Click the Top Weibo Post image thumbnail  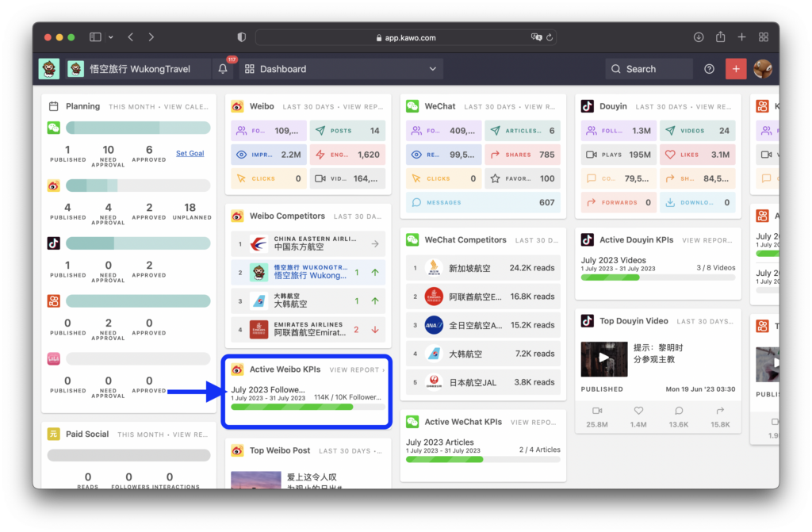[x=256, y=480]
